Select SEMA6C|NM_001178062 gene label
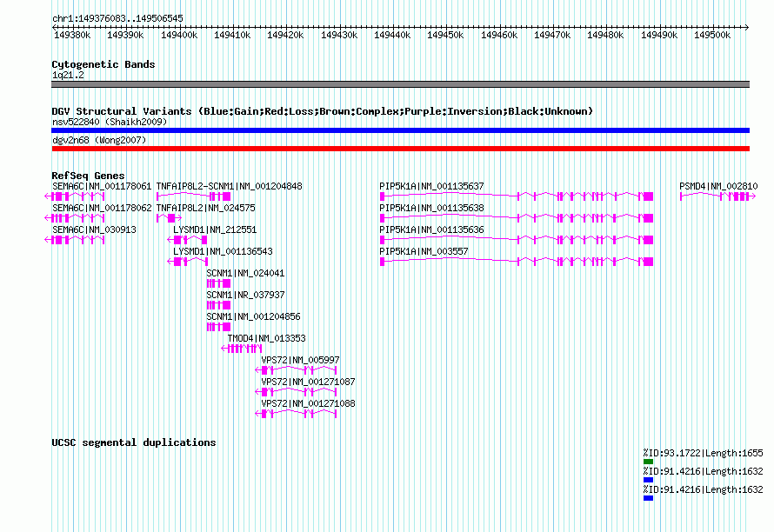 coord(102,208)
